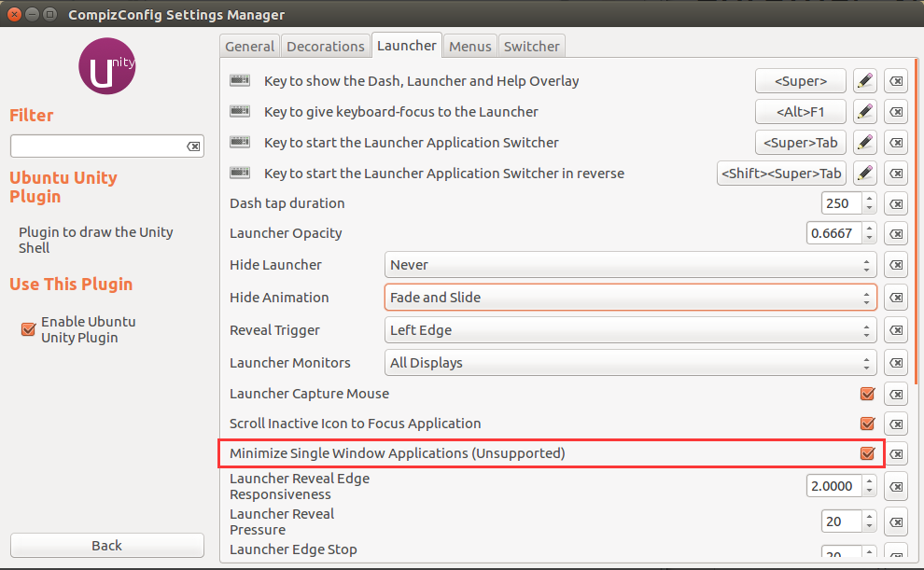The height and width of the screenshot is (570, 924).
Task: Click the <Super> key binding button
Action: [800, 81]
